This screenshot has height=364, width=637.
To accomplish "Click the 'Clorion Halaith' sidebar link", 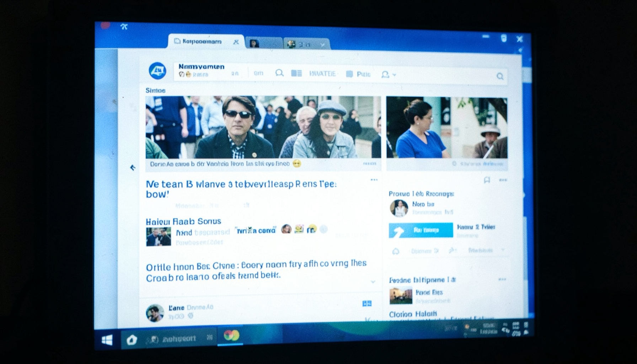I will 413,314.
